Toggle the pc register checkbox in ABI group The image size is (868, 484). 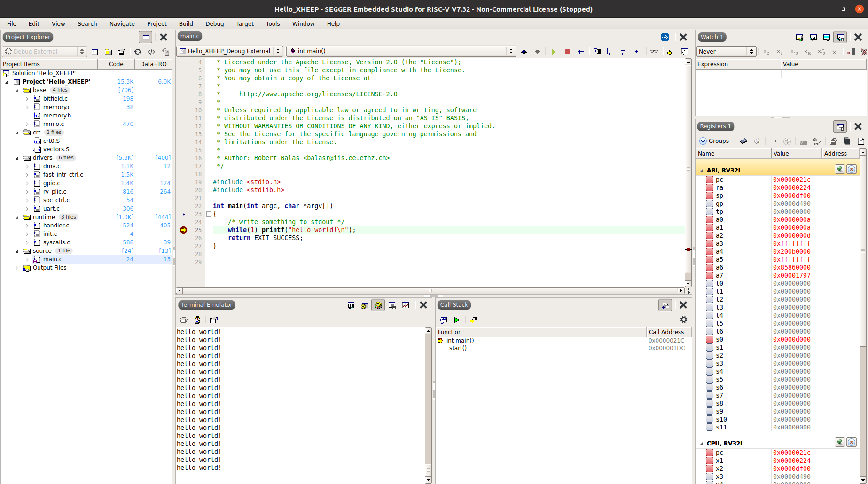coord(710,180)
